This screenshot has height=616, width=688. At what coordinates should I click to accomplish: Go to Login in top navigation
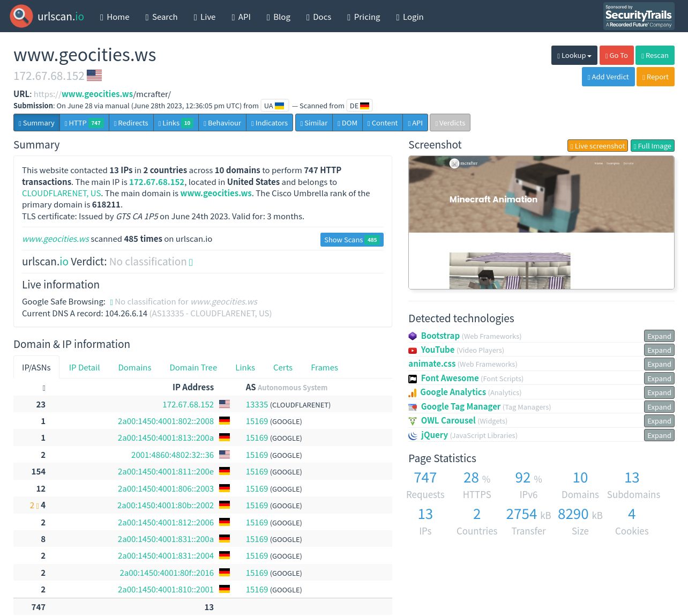coord(410,17)
